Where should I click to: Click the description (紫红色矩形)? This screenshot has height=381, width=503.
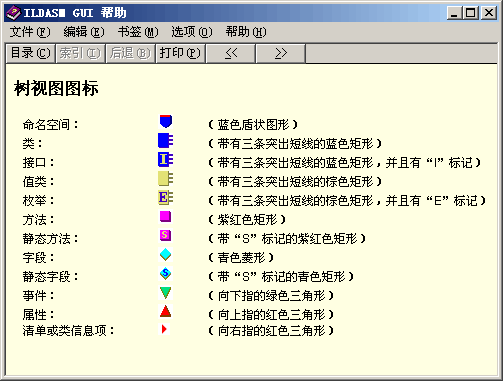pyautogui.click(x=247, y=220)
